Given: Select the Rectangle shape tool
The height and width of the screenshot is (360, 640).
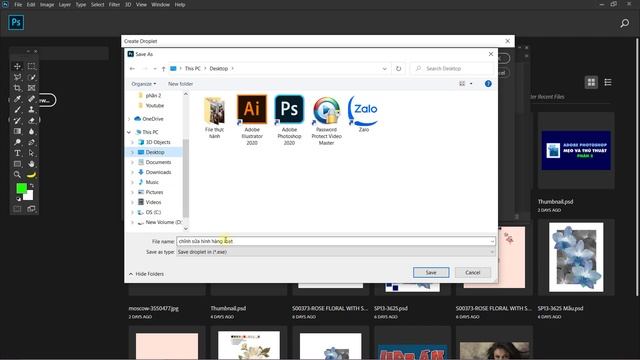Looking at the screenshot, I should tap(17, 164).
